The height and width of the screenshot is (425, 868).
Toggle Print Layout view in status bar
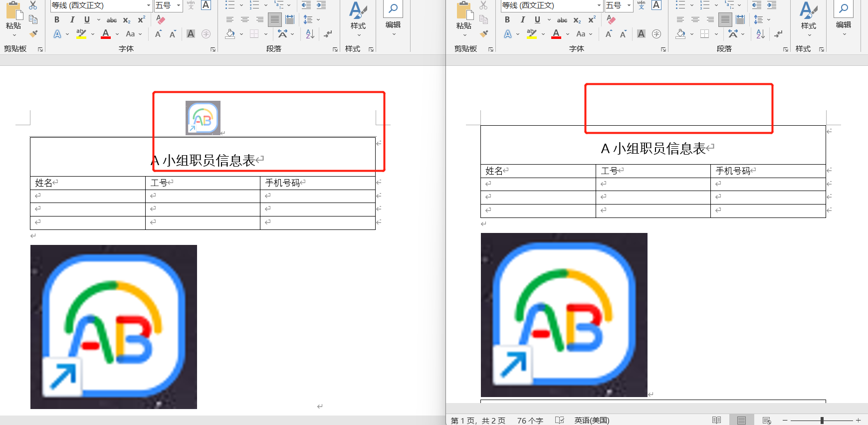(x=742, y=420)
